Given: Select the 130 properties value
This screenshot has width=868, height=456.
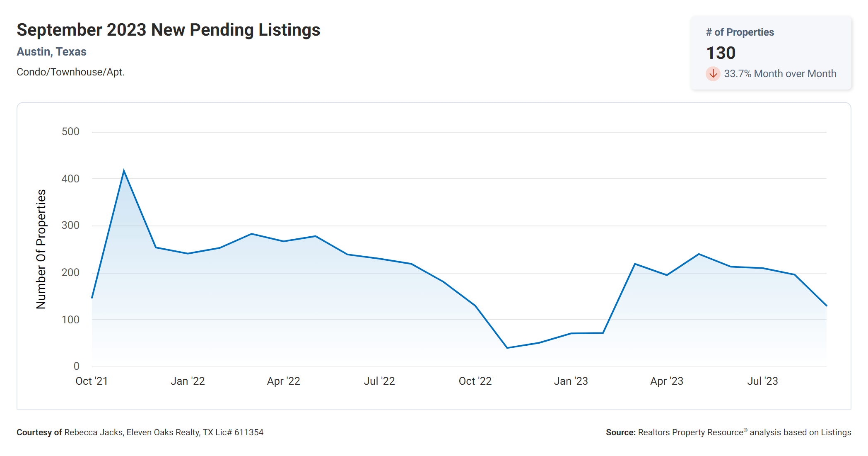Looking at the screenshot, I should click(x=721, y=53).
